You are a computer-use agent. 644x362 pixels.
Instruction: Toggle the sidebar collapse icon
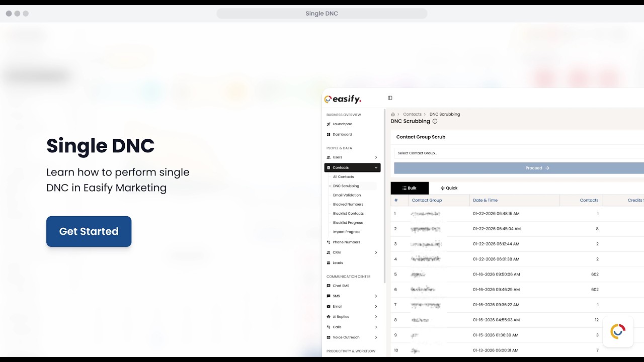tap(390, 98)
